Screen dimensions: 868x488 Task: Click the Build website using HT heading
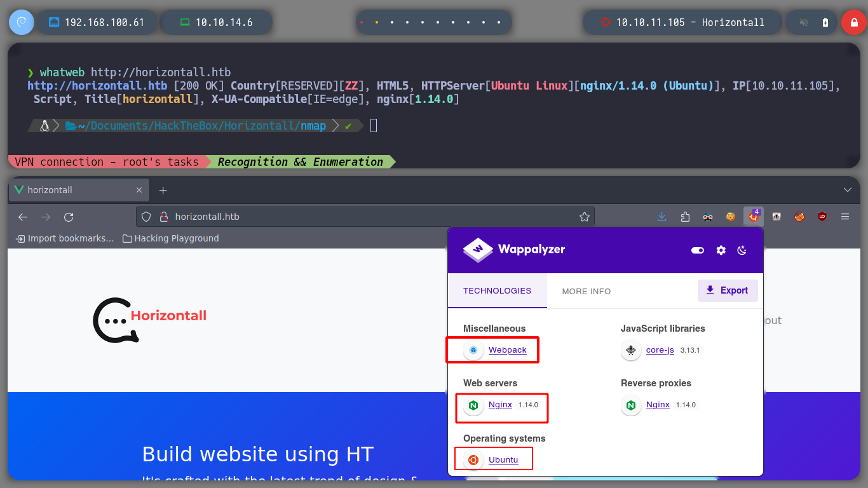click(258, 454)
